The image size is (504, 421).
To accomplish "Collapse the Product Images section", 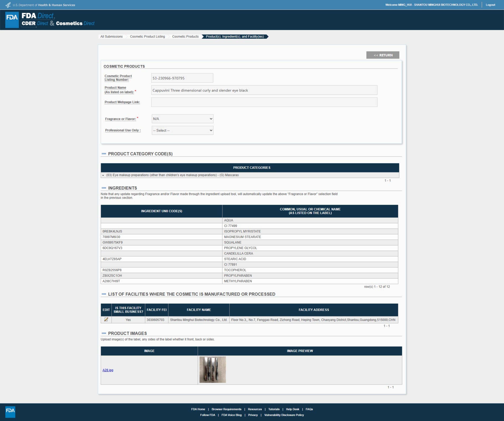I will pos(104,333).
